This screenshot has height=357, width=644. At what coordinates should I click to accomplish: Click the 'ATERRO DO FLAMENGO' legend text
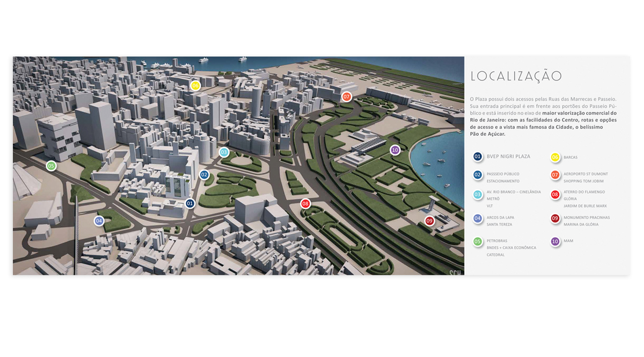click(x=584, y=192)
